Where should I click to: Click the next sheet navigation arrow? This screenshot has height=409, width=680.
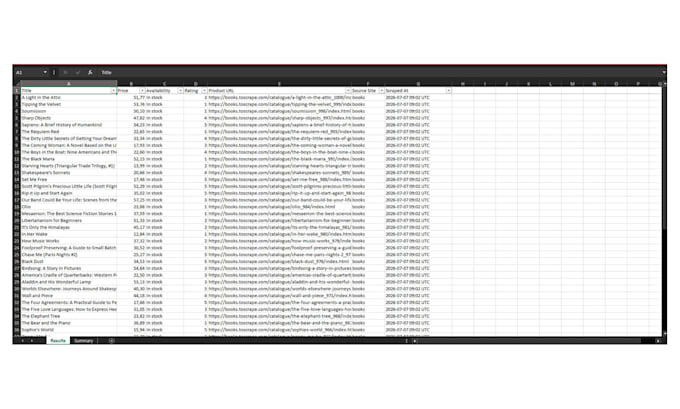(x=32, y=341)
